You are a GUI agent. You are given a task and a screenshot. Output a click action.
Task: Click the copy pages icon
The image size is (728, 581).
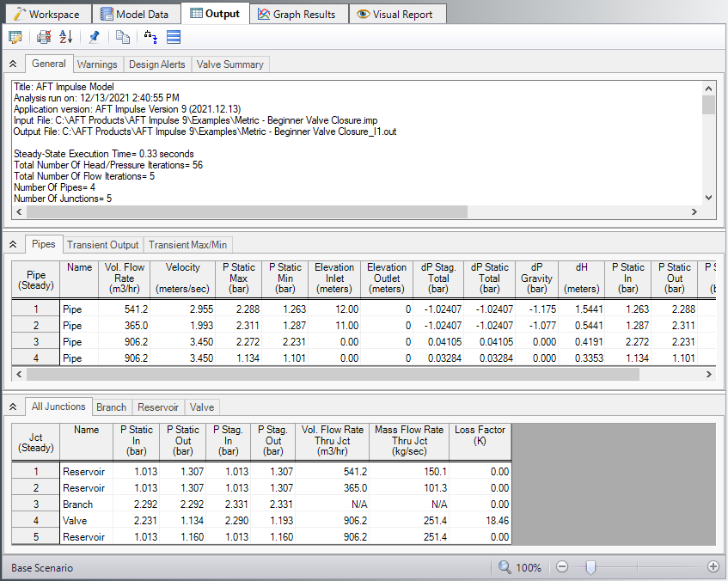[x=123, y=37]
